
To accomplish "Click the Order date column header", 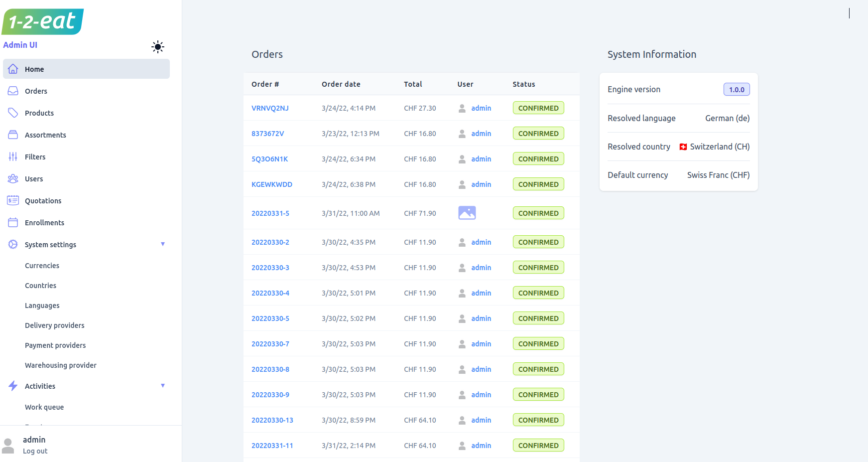I will click(x=341, y=84).
